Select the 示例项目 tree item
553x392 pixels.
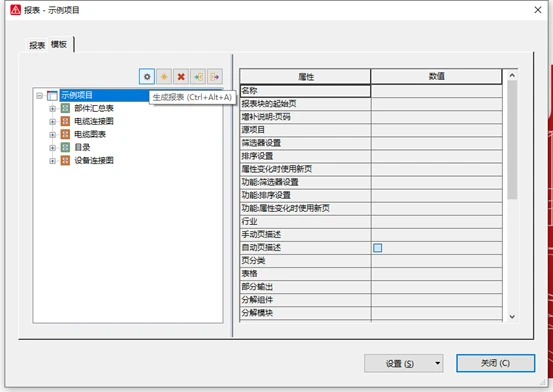(x=77, y=95)
